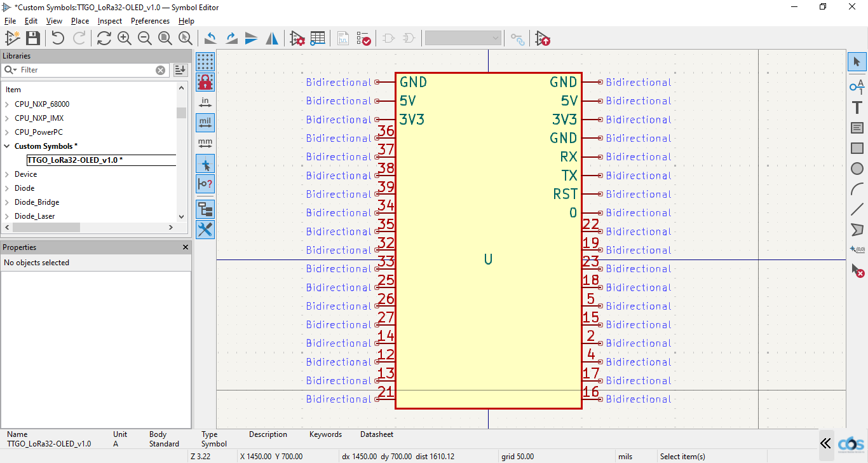
Task: Toggle full-window crosshair cursor
Action: pyautogui.click(x=205, y=163)
